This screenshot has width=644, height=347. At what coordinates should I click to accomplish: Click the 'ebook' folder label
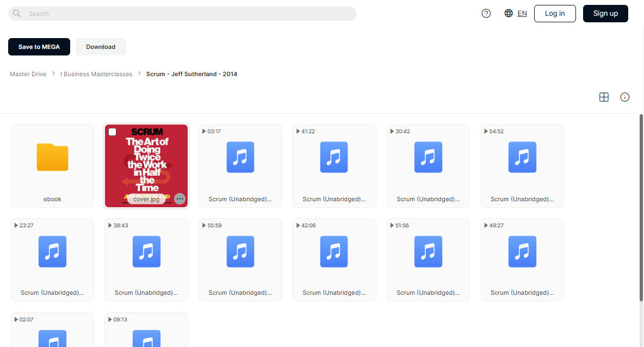point(53,199)
